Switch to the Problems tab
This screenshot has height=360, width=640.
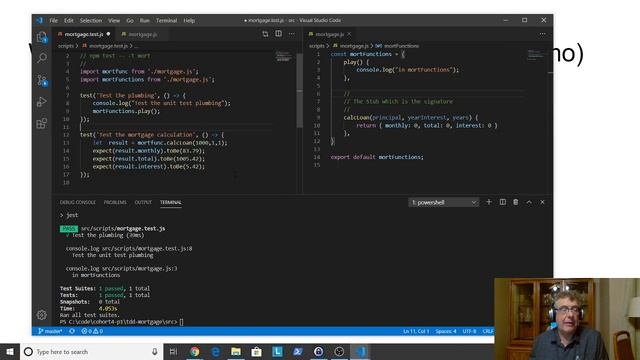115,202
